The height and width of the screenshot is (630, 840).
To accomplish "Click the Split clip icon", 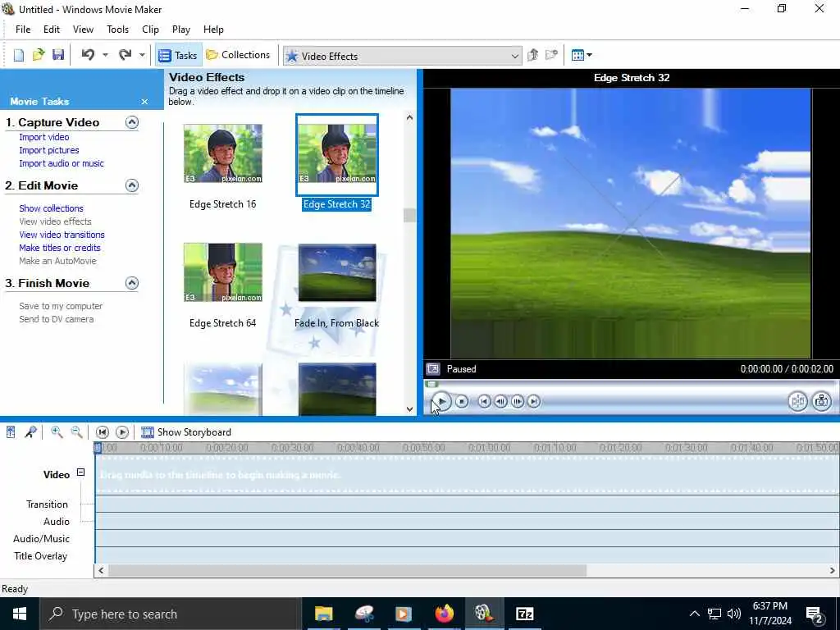I will point(797,401).
